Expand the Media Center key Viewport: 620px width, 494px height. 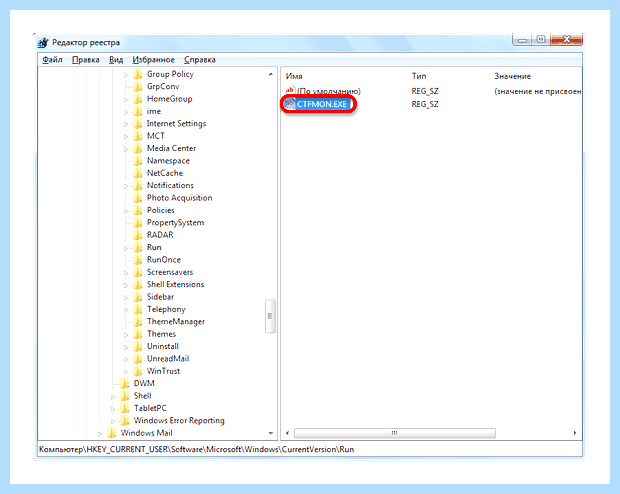tap(126, 149)
